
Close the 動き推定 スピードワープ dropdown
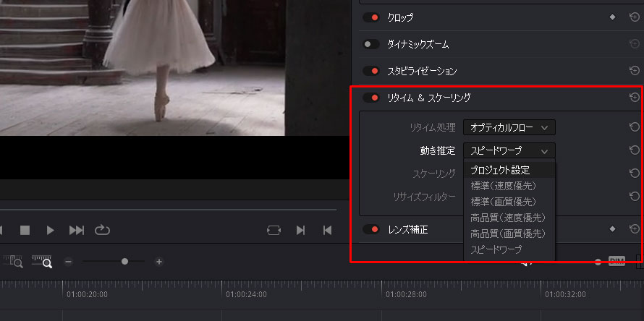(x=509, y=150)
